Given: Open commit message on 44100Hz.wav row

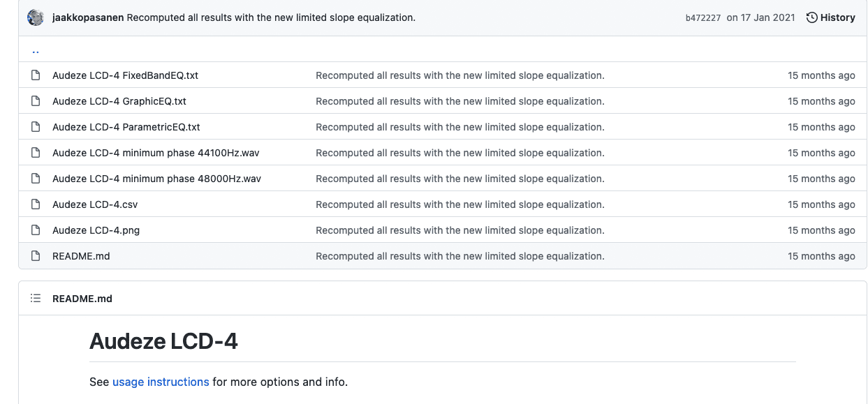Looking at the screenshot, I should pos(460,153).
